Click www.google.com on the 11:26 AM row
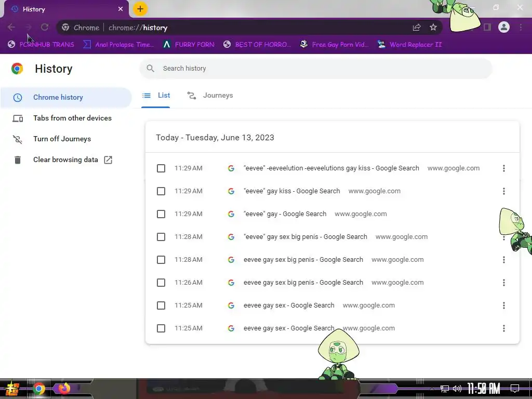 pos(397,283)
